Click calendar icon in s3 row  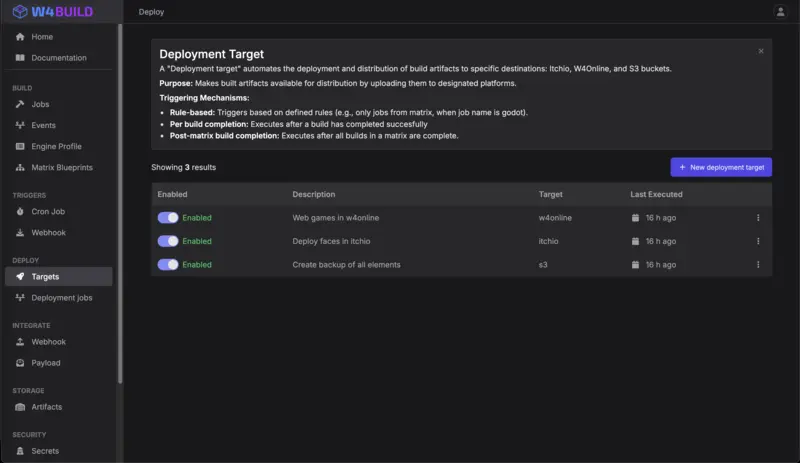[x=635, y=265]
